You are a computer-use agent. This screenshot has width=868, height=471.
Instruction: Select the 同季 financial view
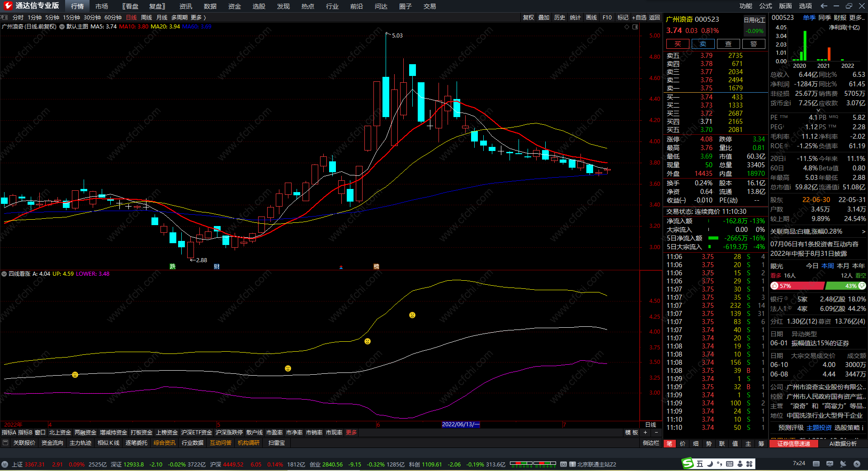tap(825, 18)
